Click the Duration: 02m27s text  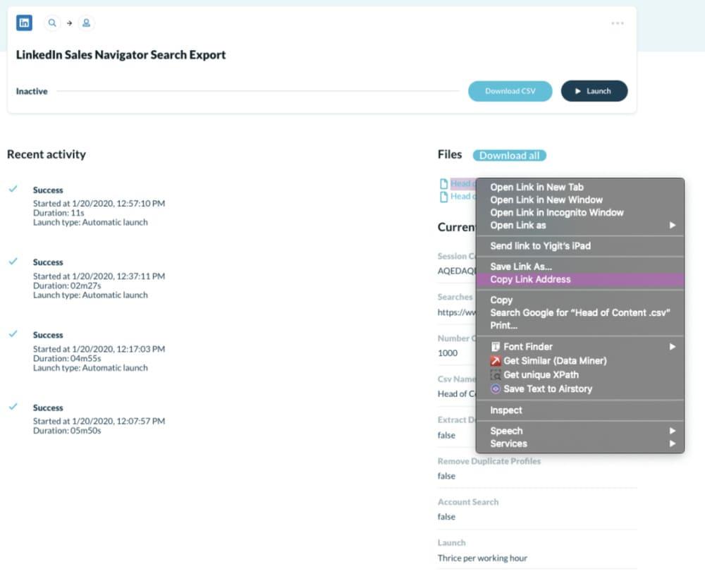(67, 286)
